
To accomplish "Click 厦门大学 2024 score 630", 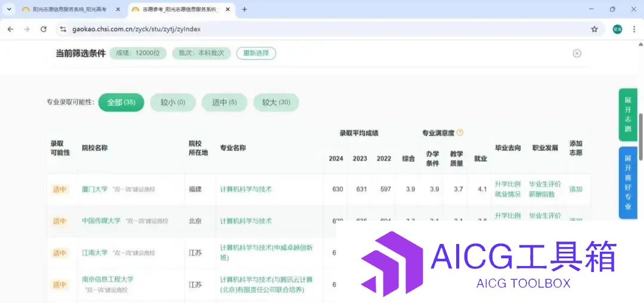I will click(338, 189).
